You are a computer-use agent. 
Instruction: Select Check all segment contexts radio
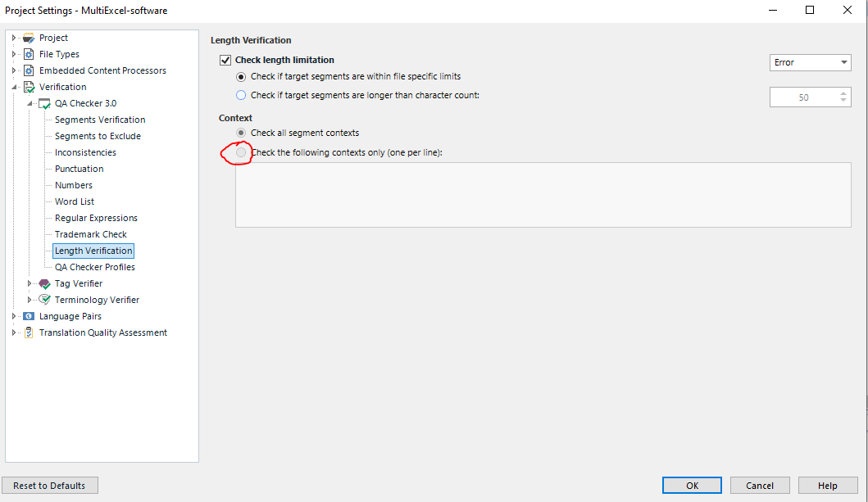pos(241,133)
